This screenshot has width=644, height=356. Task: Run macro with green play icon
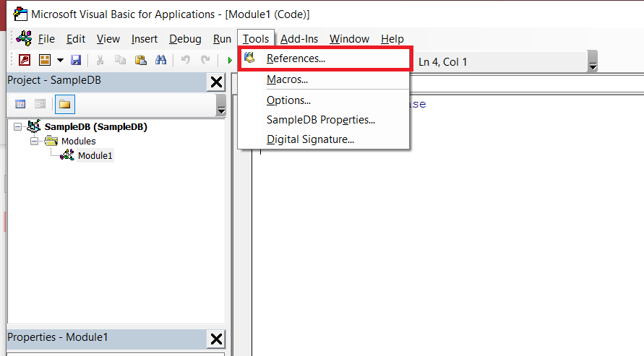[x=230, y=61]
